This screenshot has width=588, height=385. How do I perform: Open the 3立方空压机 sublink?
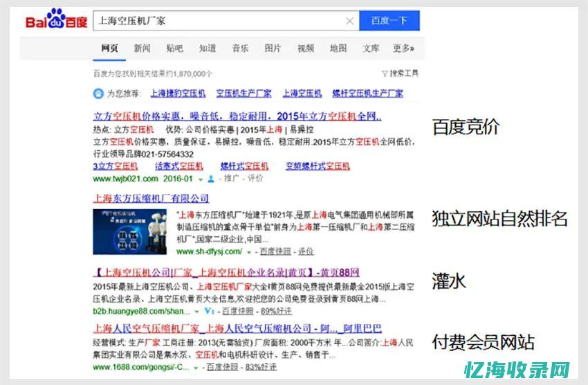click(116, 166)
